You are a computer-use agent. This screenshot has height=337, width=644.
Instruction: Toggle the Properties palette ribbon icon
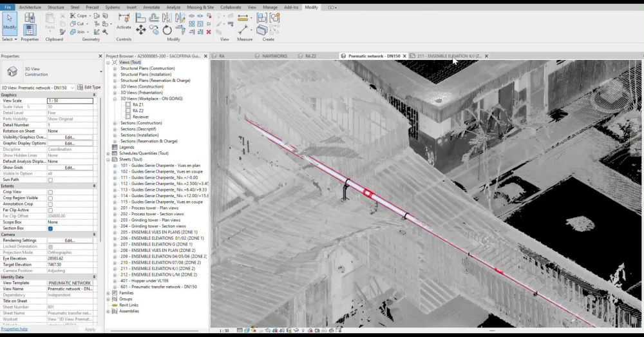pos(29,30)
